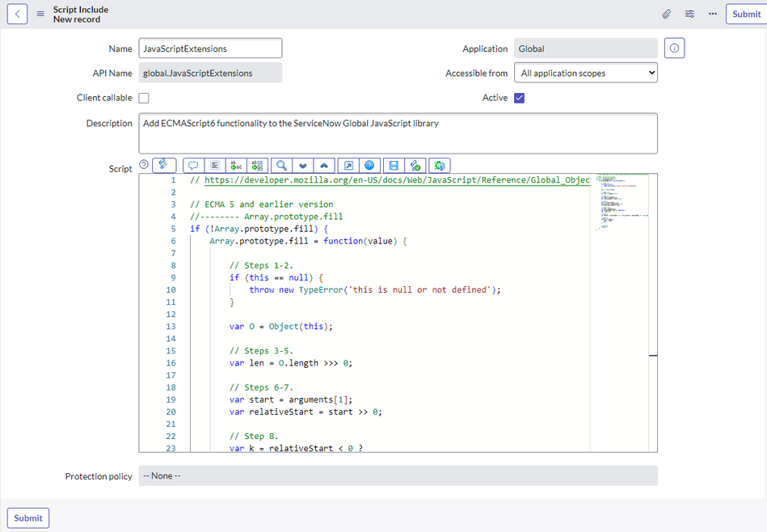Screen dimensions: 767x532
Task: Click the script syntax check icon
Action: tap(415, 166)
